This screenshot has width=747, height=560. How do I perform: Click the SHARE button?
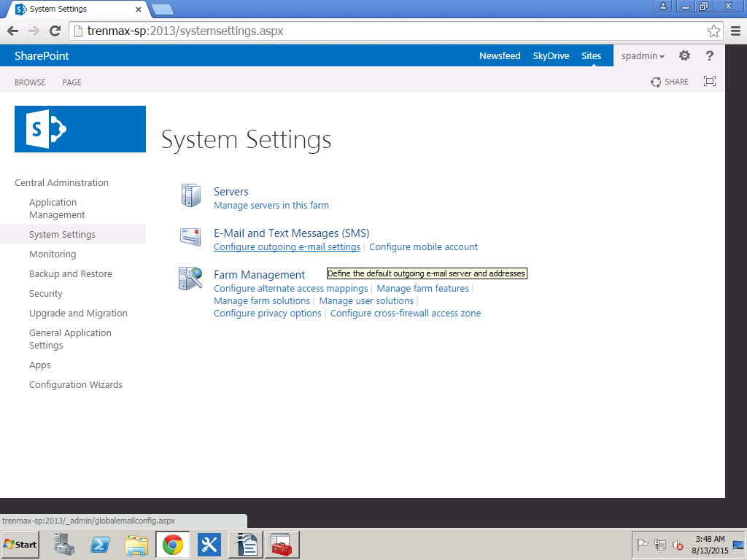[x=670, y=82]
